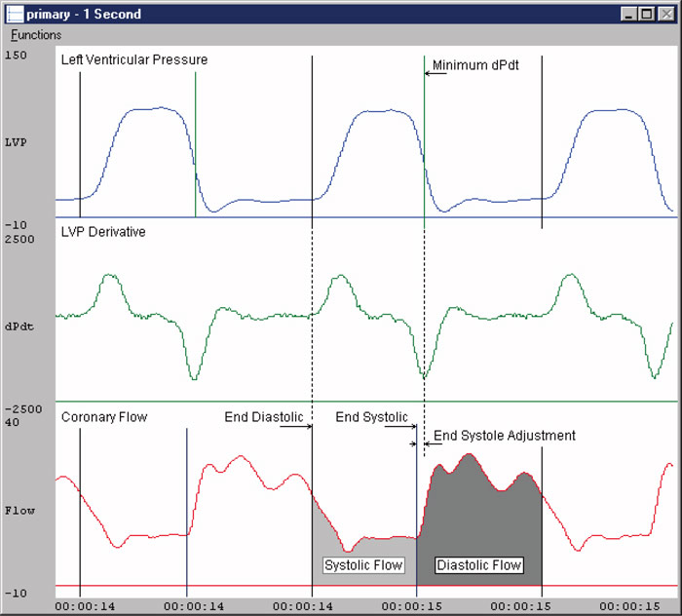Click the End Systole Adjustment label
The height and width of the screenshot is (616, 682).
pyautogui.click(x=504, y=436)
